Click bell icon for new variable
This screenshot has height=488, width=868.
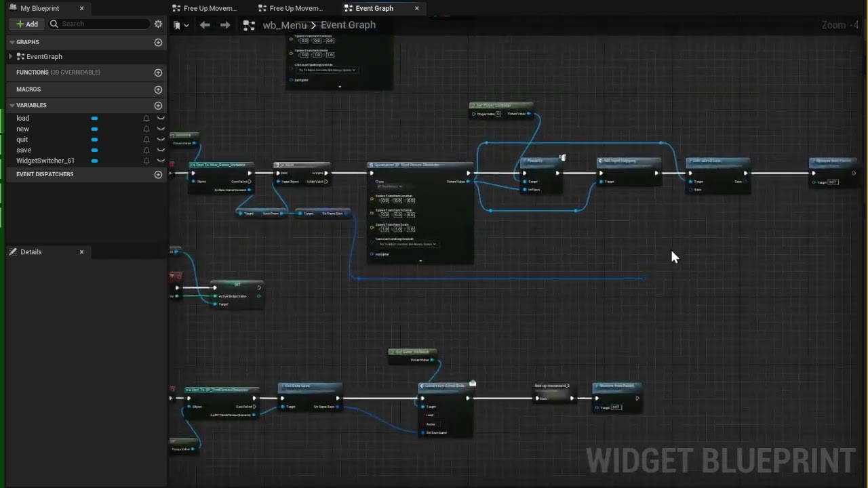146,129
